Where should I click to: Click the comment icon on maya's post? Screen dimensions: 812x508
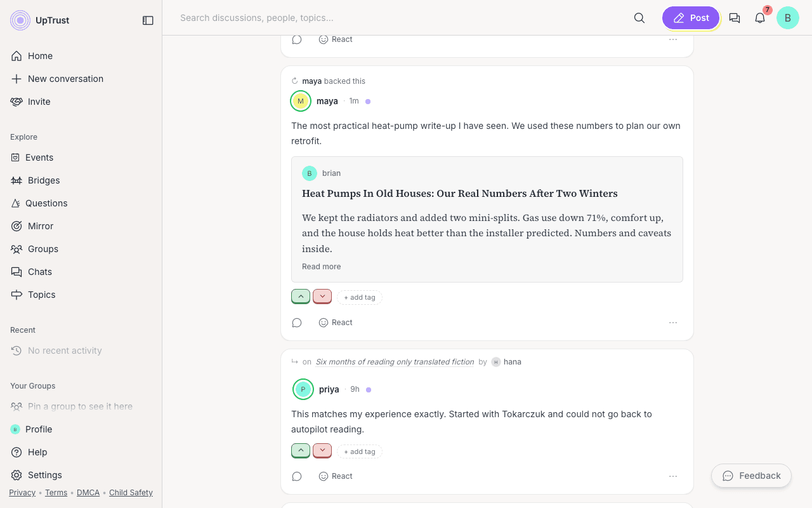297,323
